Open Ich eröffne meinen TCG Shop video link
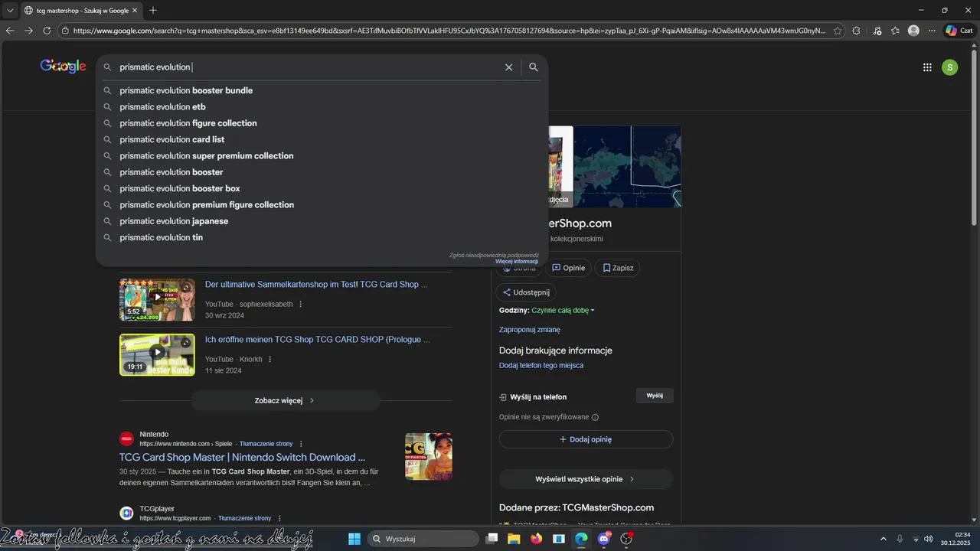 point(318,339)
